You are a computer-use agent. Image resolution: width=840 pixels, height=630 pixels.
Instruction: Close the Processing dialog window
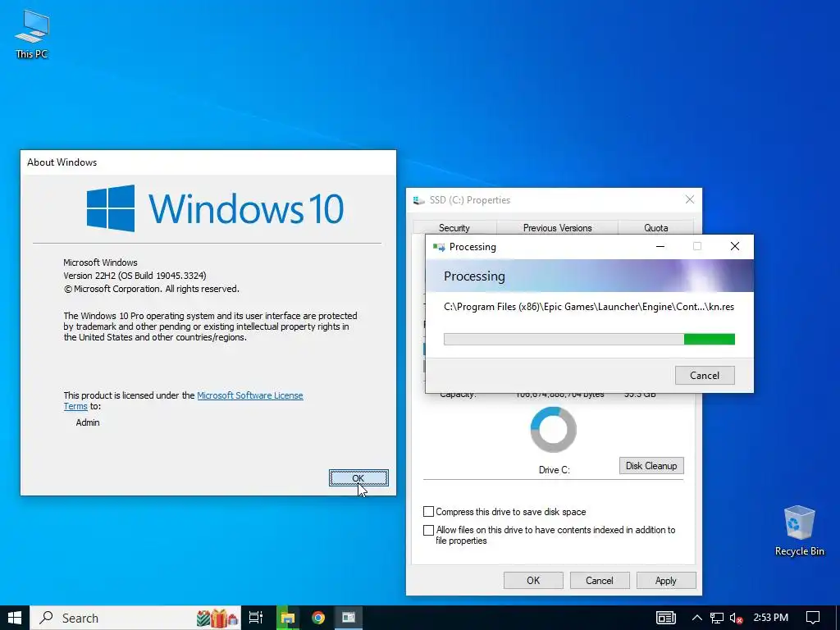735,246
